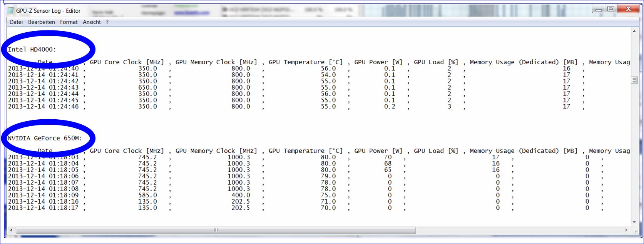This screenshot has width=644, height=244.
Task: Open the Format menu
Action: [x=69, y=22]
